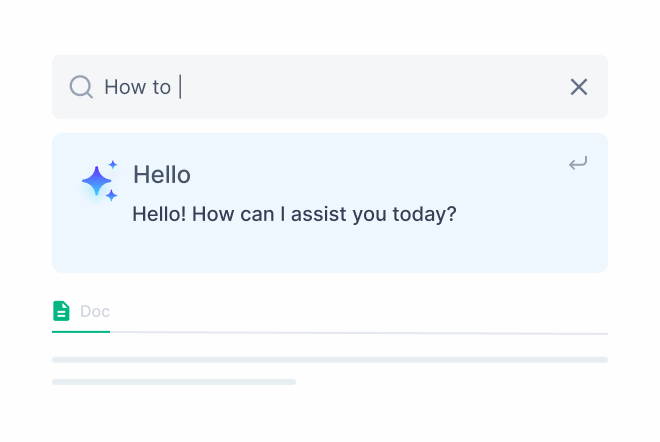Click the green Doc file icon

point(62,311)
